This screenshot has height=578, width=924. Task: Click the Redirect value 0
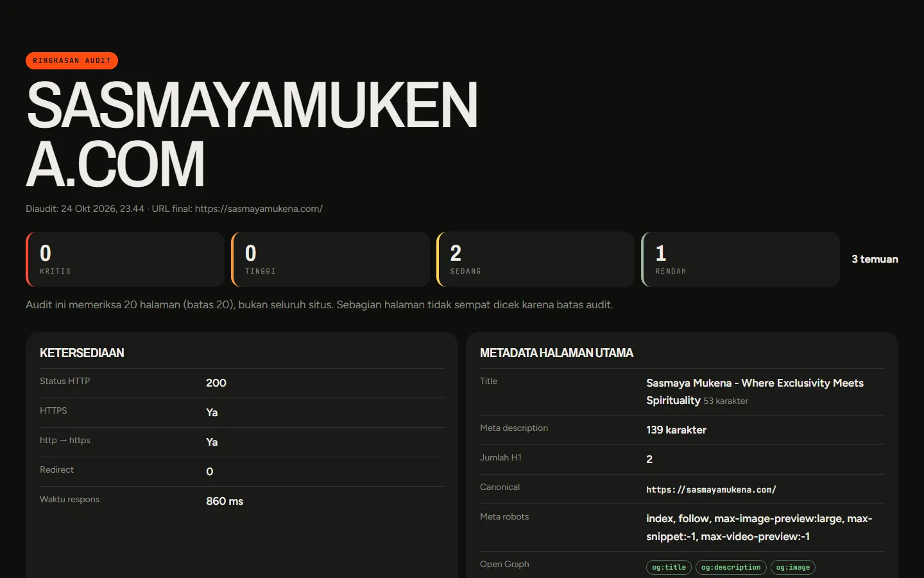[x=210, y=471]
